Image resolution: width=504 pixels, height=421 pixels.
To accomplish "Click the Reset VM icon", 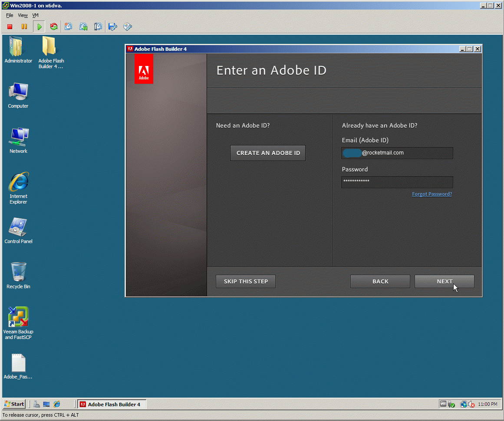I will tap(54, 26).
